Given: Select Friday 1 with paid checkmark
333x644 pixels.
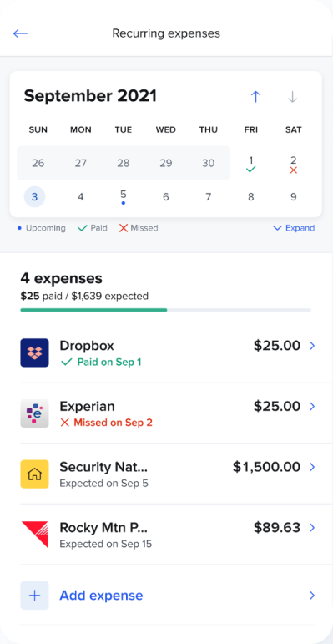Looking at the screenshot, I should [x=251, y=164].
